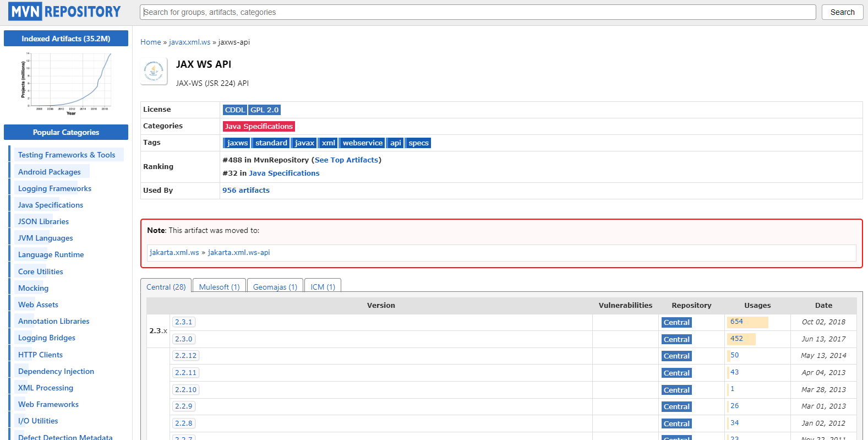Open Logging Bridges category

point(47,338)
